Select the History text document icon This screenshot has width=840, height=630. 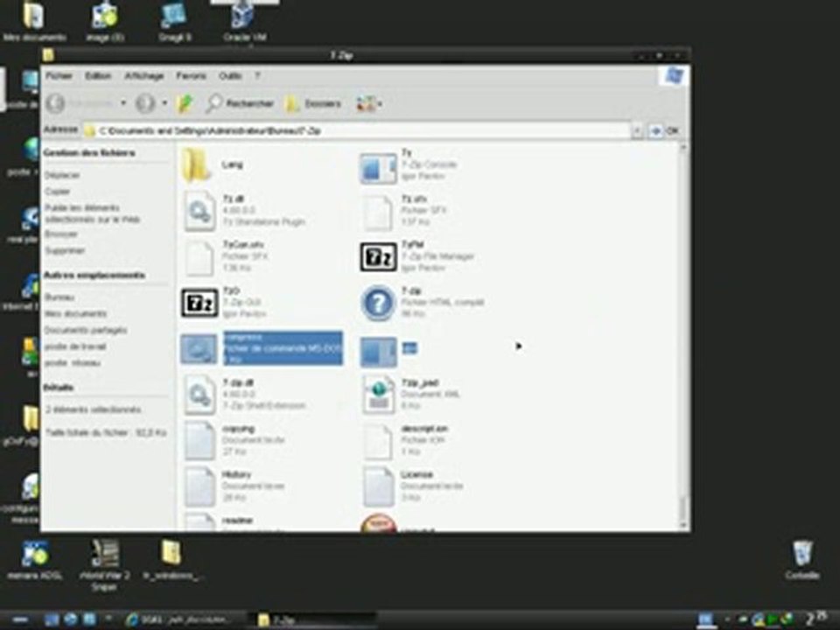[x=199, y=487]
